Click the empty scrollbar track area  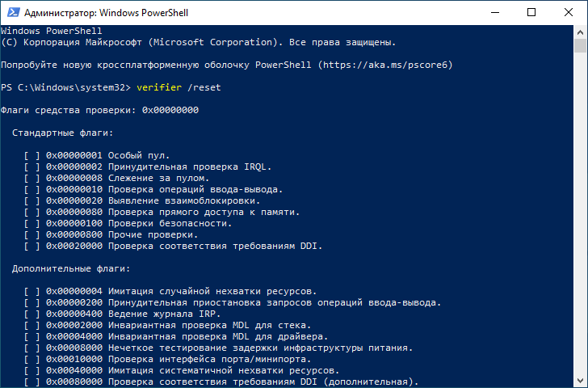580,213
